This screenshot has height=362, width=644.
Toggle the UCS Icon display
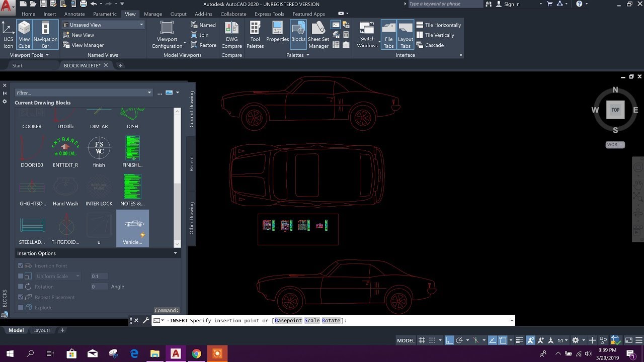pos(9,35)
